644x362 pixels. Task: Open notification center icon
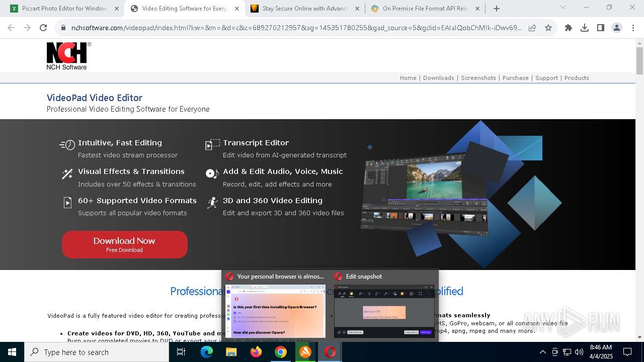coord(627,352)
